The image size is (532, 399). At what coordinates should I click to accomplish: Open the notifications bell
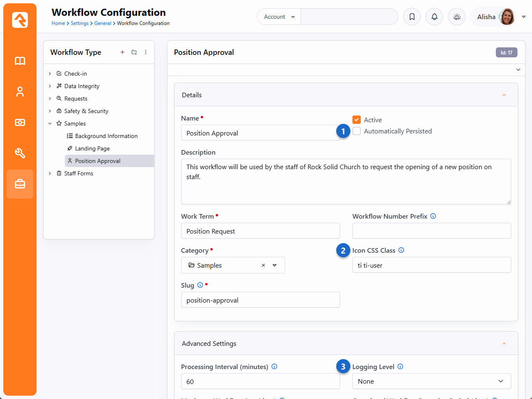pyautogui.click(x=434, y=17)
